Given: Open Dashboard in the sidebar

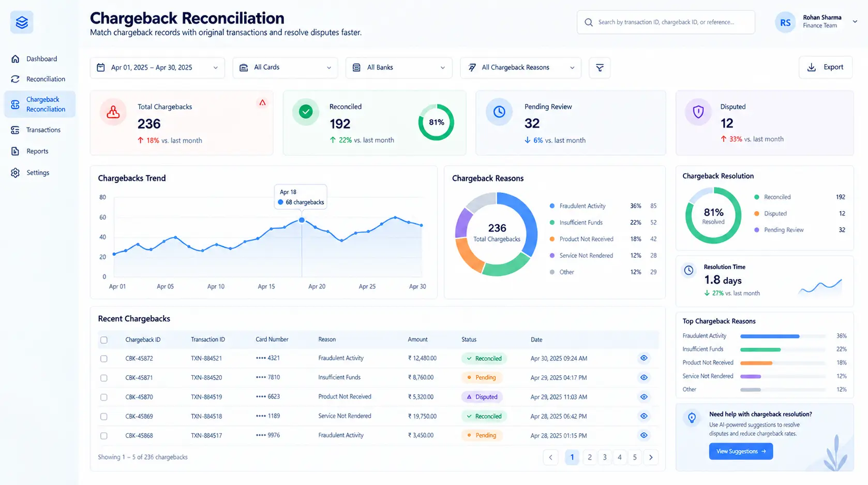Looking at the screenshot, I should (40, 59).
